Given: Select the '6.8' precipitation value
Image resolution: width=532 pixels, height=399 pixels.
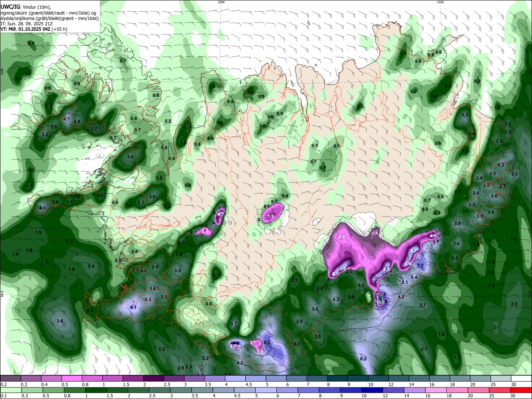Looking at the screenshot, I should click(x=387, y=270).
